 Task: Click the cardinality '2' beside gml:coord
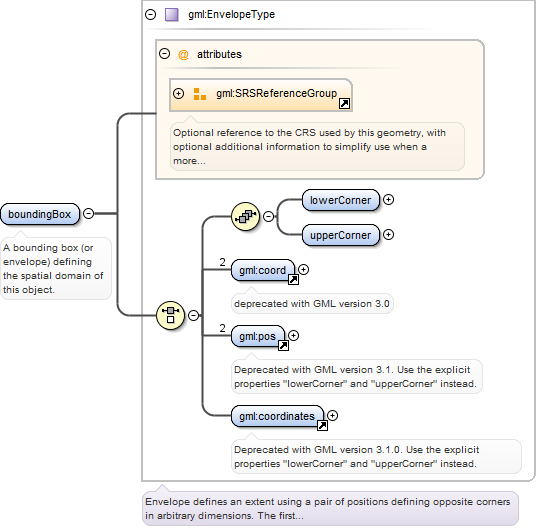click(223, 262)
